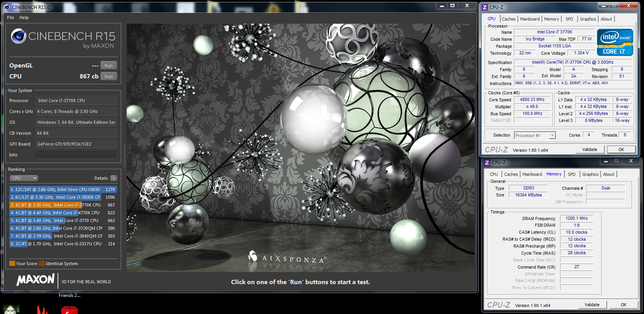Click the 4 Cores, 8 Threads @ 3.50 GHz field
Viewport: 644px width, 314px height.
point(76,111)
